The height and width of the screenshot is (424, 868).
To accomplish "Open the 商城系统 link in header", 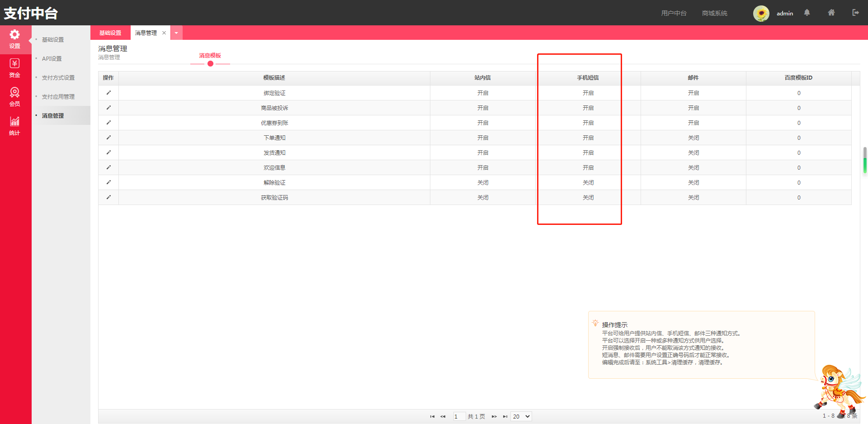I will point(714,13).
